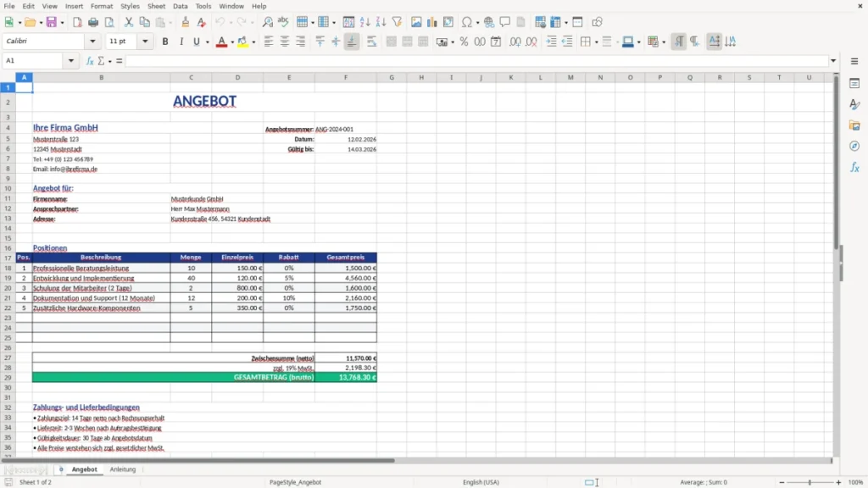Viewport: 868px width, 488px height.
Task: Open the sidebar Navigator compass icon
Action: [x=854, y=146]
